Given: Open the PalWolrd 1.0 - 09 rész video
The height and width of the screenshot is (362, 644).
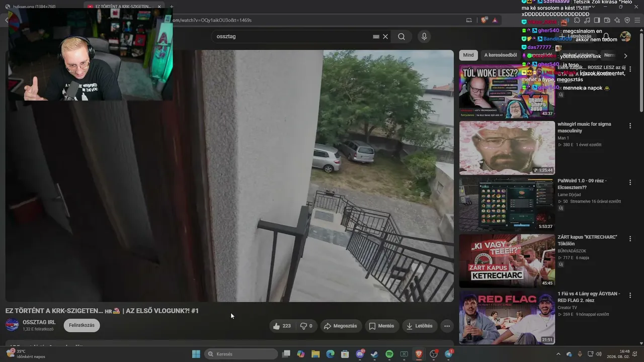Looking at the screenshot, I should pyautogui.click(x=507, y=204).
